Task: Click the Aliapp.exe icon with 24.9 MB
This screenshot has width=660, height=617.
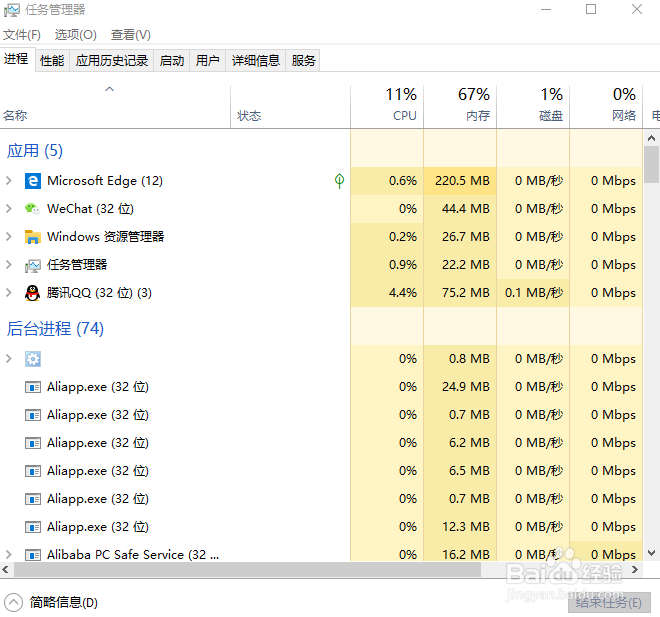Action: (33, 387)
